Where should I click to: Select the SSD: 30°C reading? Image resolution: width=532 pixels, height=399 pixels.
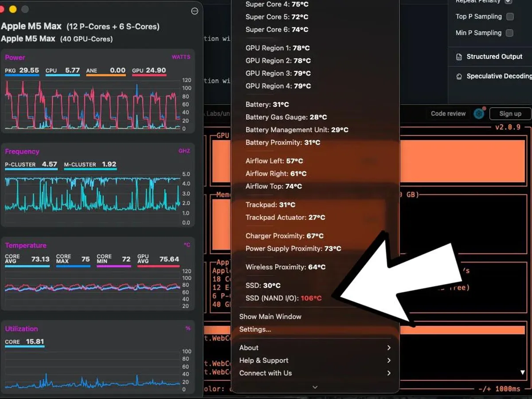(263, 286)
